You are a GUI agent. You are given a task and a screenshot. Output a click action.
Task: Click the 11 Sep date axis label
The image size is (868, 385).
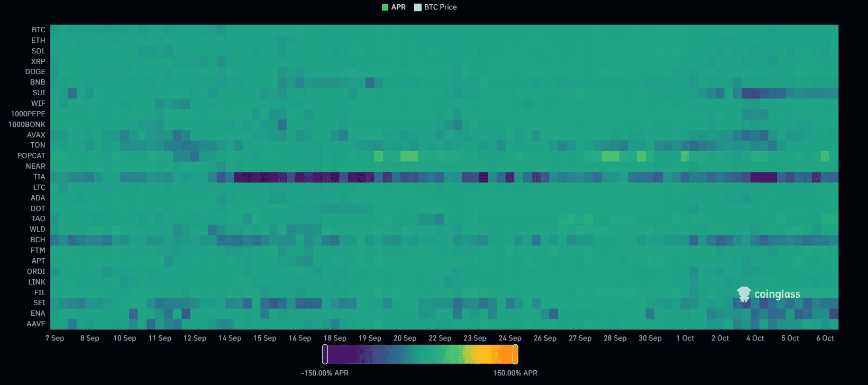160,338
